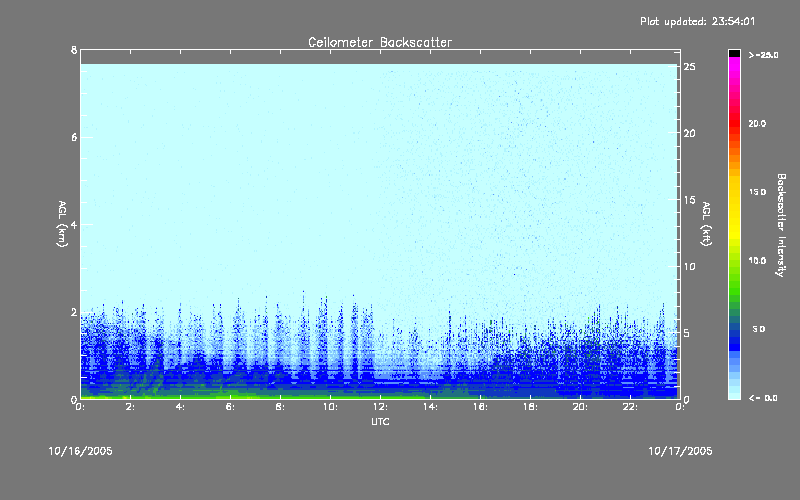
Task: Click the gray band topping the plot area
Action: pyautogui.click(x=380, y=57)
